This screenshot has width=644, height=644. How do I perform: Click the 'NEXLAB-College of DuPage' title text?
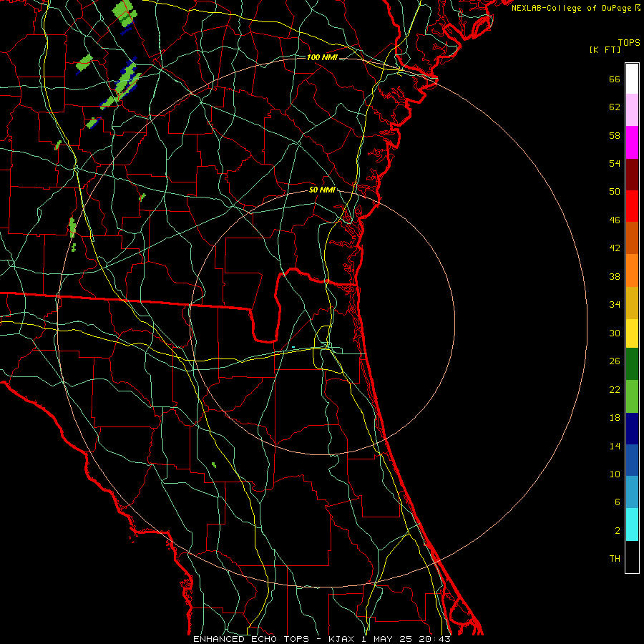pyautogui.click(x=572, y=8)
